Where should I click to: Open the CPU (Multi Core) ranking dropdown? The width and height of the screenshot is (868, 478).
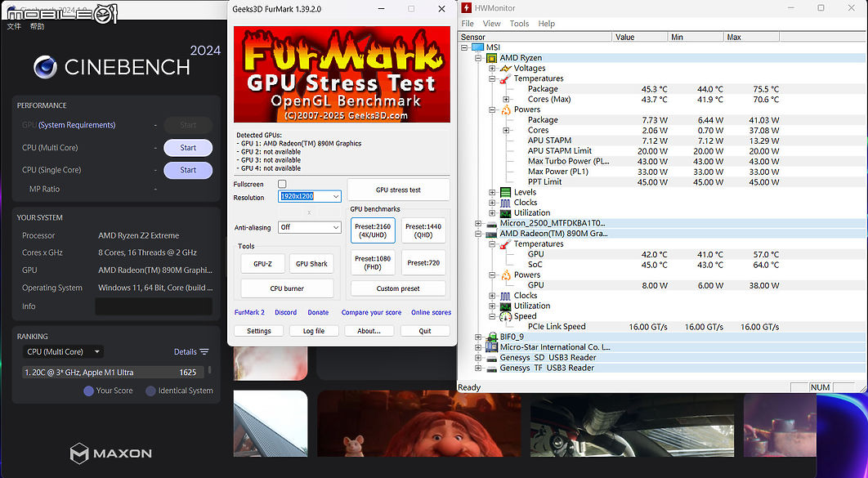(63, 352)
